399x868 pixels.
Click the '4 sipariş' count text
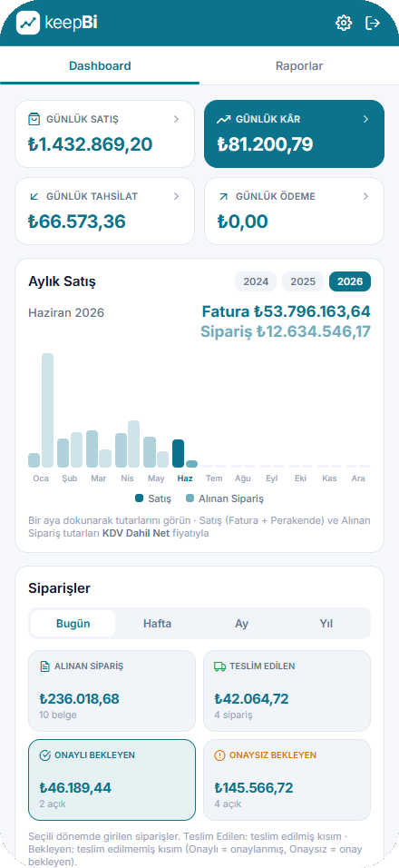click(233, 715)
